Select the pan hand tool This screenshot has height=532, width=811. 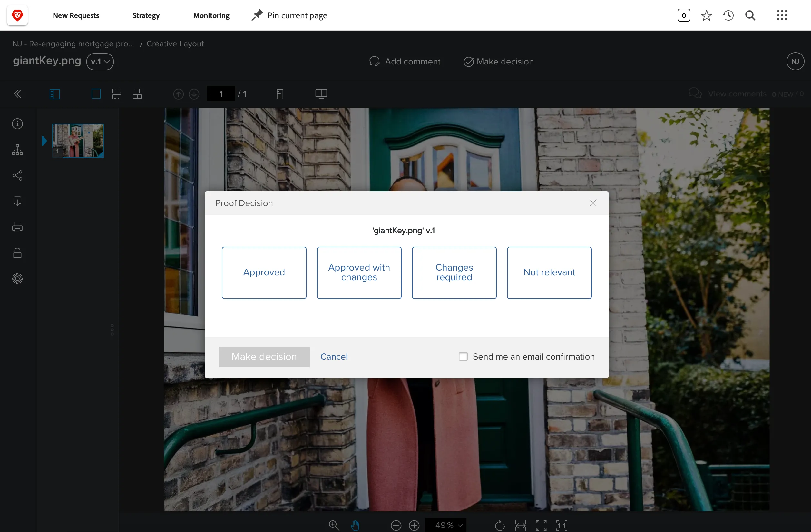point(355,525)
